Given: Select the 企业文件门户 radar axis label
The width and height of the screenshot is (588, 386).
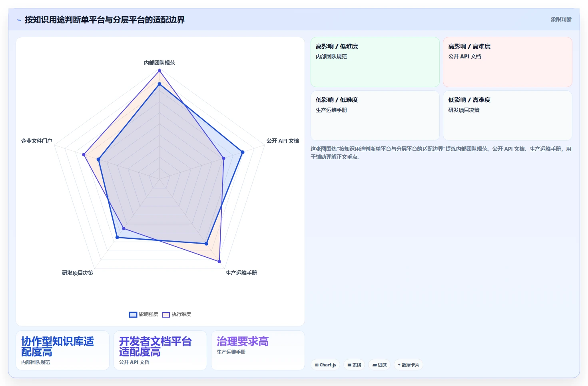Looking at the screenshot, I should [x=37, y=141].
